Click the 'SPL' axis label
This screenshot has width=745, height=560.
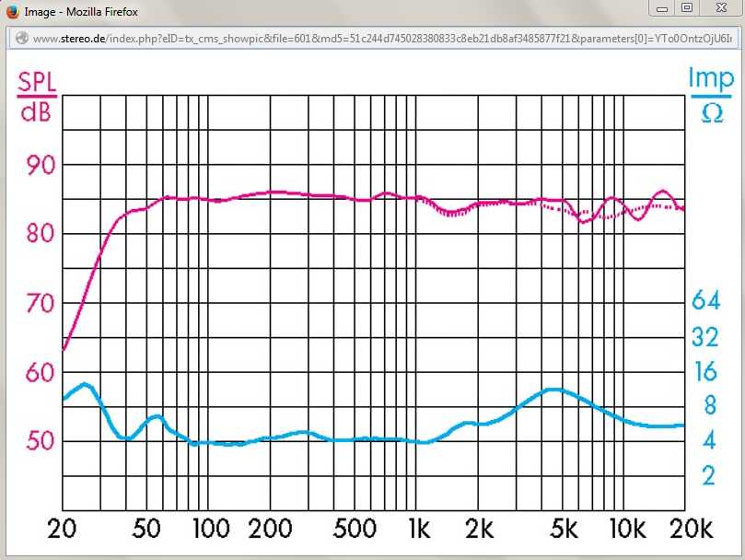point(37,83)
